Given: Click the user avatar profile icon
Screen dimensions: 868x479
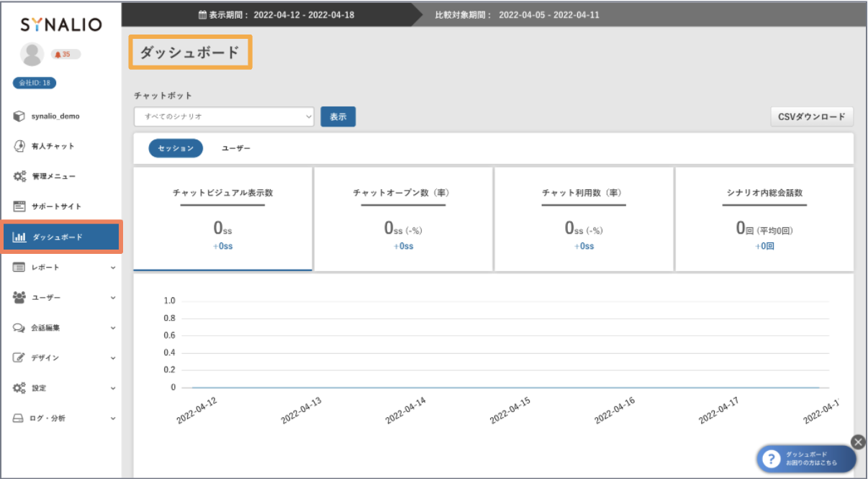Looking at the screenshot, I should [x=32, y=54].
